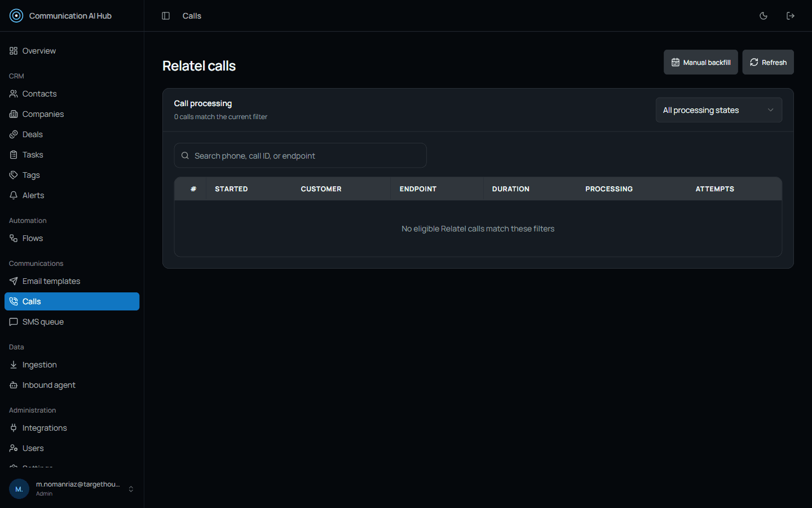
Task: Click the 'No eligible Relatel calls' message
Action: pos(478,229)
